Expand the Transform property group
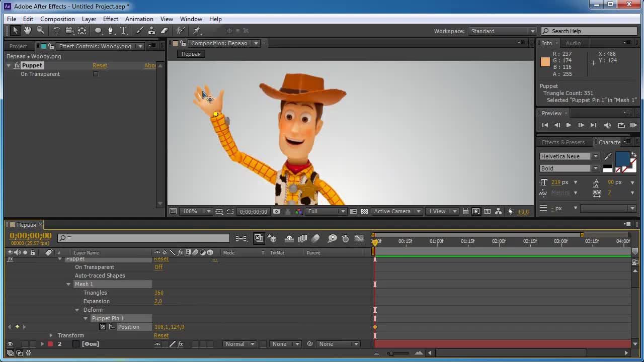 pos(51,335)
